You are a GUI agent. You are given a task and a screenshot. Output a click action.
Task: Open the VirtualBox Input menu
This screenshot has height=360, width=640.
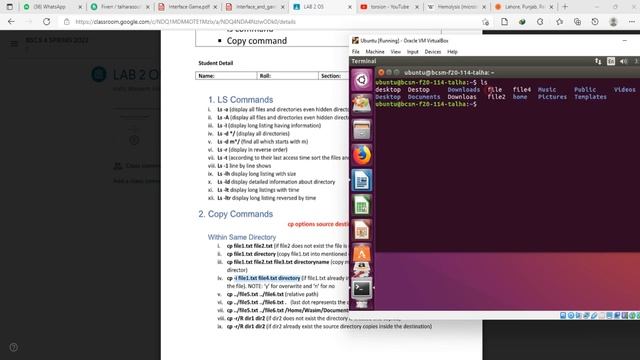413,52
